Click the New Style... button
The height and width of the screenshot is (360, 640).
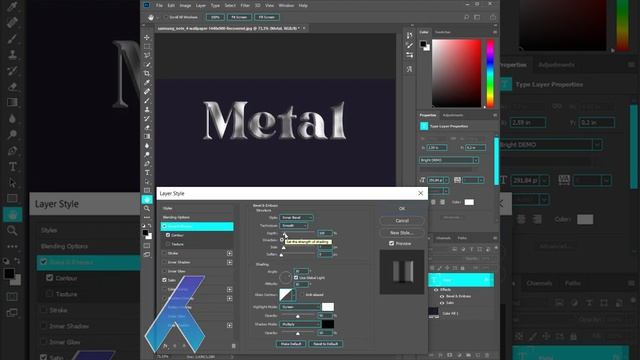402,233
